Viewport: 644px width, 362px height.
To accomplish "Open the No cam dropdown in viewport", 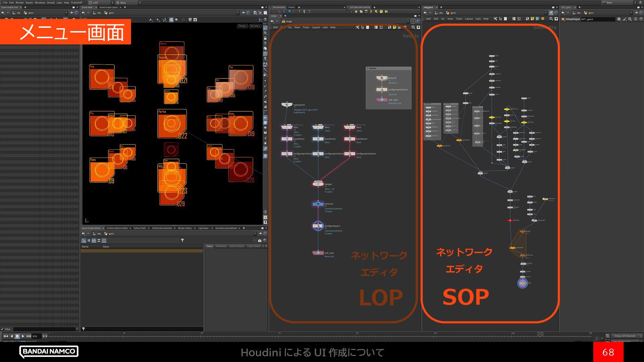I will pos(255,26).
